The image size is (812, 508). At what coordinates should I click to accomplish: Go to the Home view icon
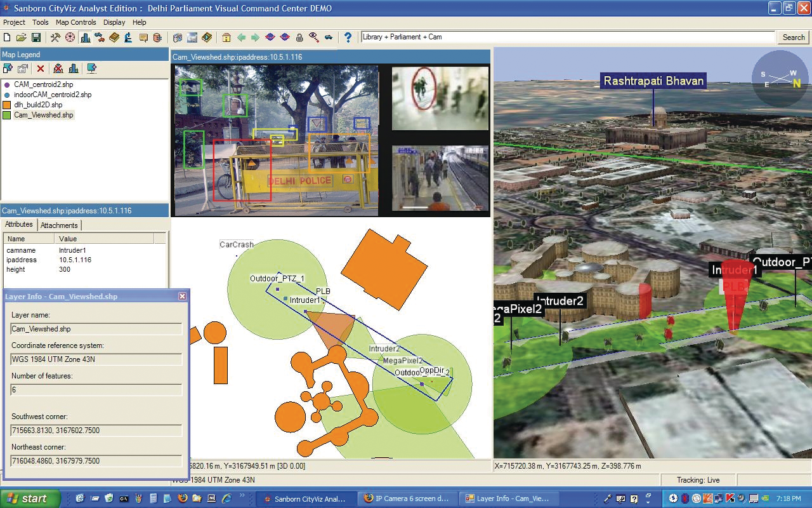coord(226,37)
